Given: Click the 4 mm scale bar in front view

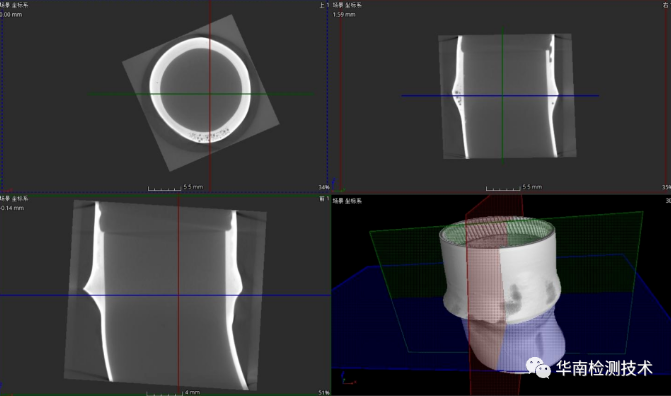Looking at the screenshot, I should click(x=173, y=393).
